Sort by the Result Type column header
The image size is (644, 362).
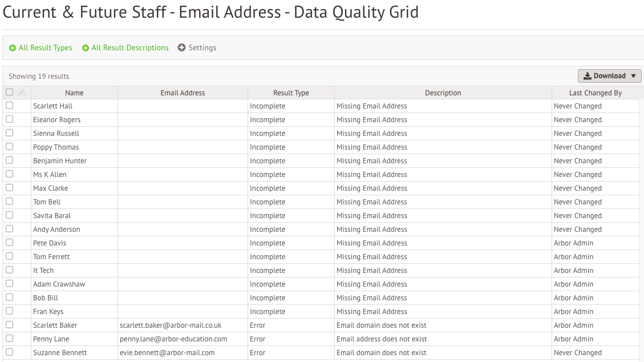coord(291,93)
